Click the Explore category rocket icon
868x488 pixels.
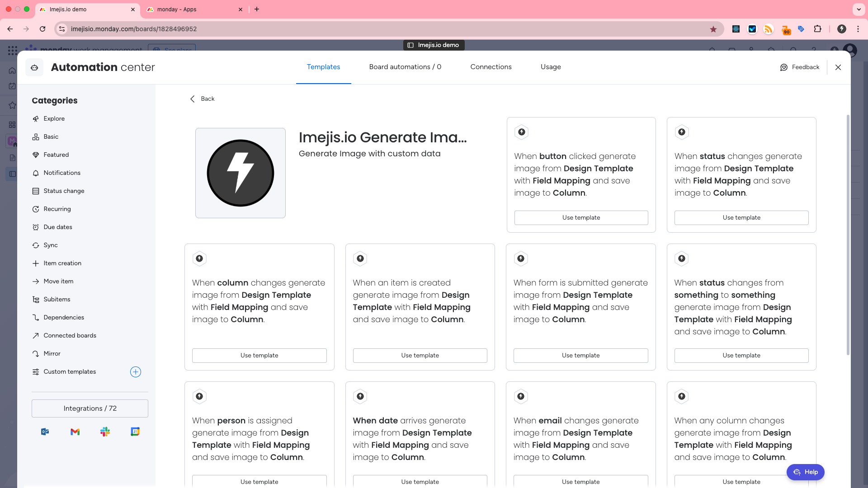pyautogui.click(x=36, y=119)
